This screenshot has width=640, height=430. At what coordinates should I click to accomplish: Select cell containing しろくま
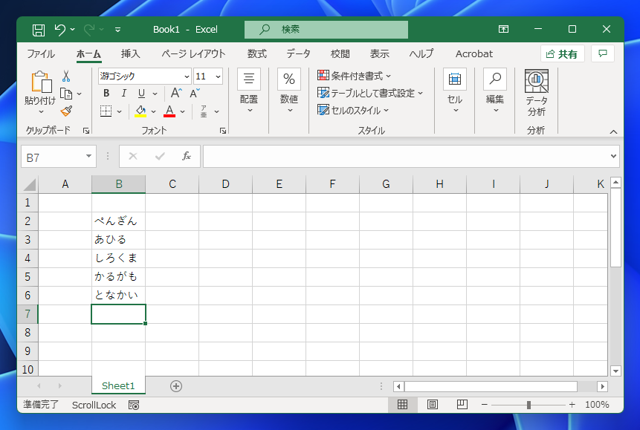point(118,258)
